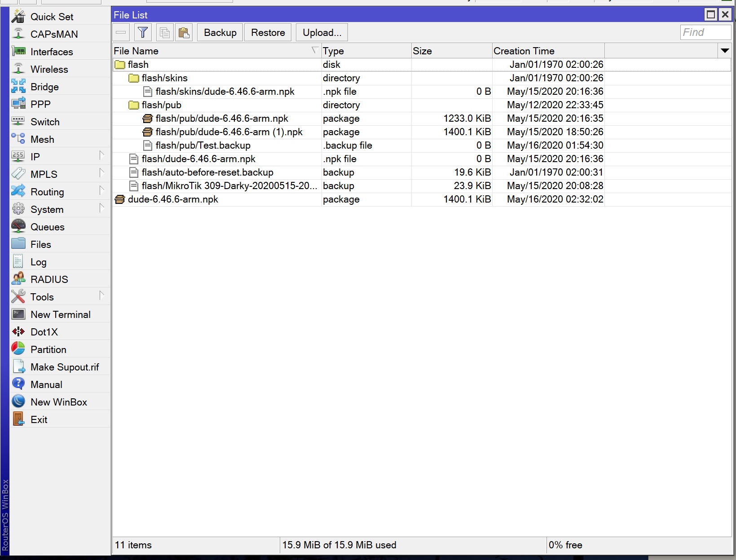
Task: Click the System gear icon
Action: 18,209
